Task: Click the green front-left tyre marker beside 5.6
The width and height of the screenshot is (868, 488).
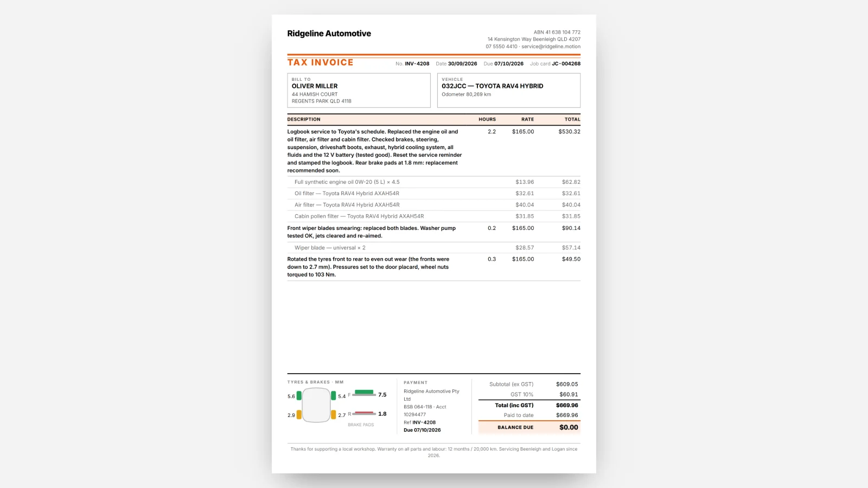Action: [299, 396]
